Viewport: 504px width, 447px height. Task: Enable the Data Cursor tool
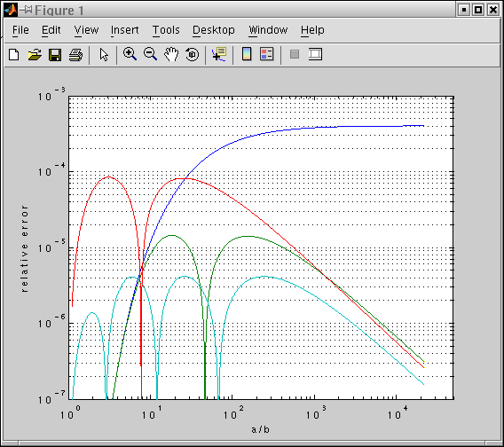click(x=219, y=54)
